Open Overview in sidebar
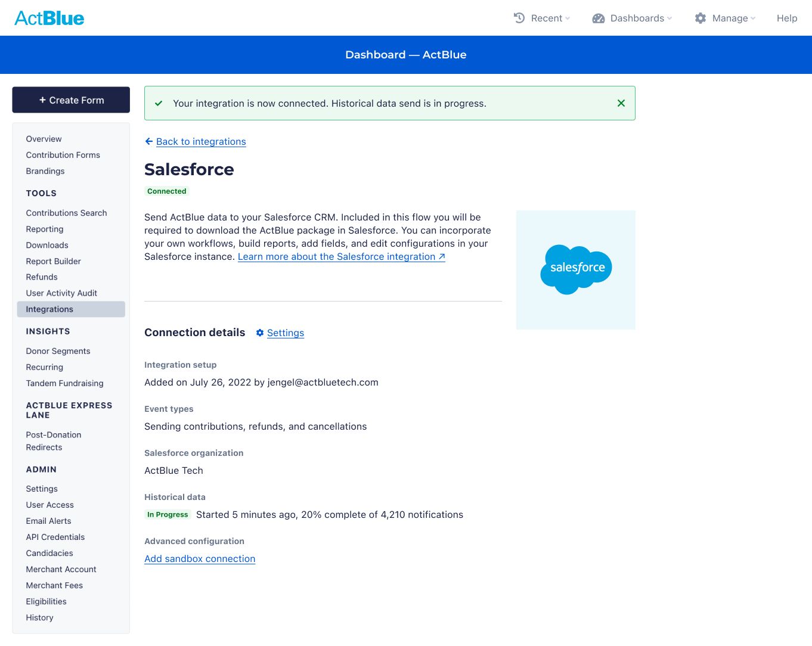This screenshot has width=812, height=646. pos(44,139)
